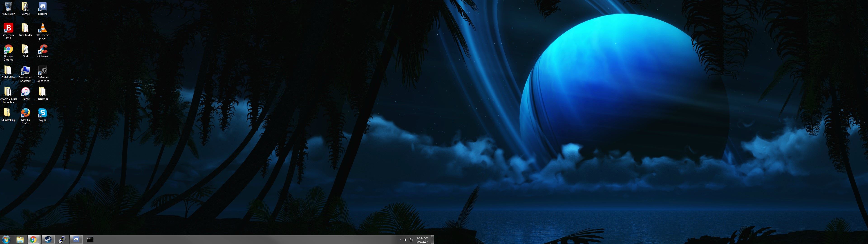Switch to Command Prompt in taskbar

[x=90, y=240]
